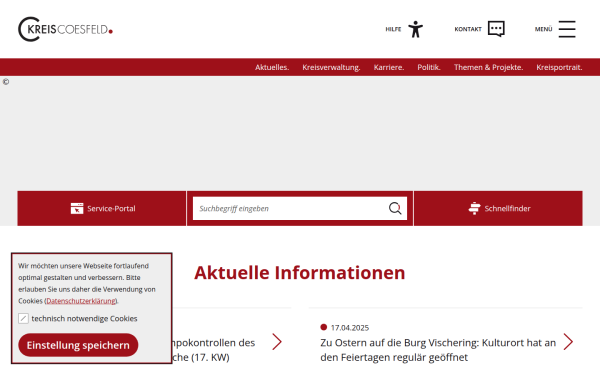Click the Schnellfinder signpost icon
This screenshot has height=375, width=600.
(474, 209)
